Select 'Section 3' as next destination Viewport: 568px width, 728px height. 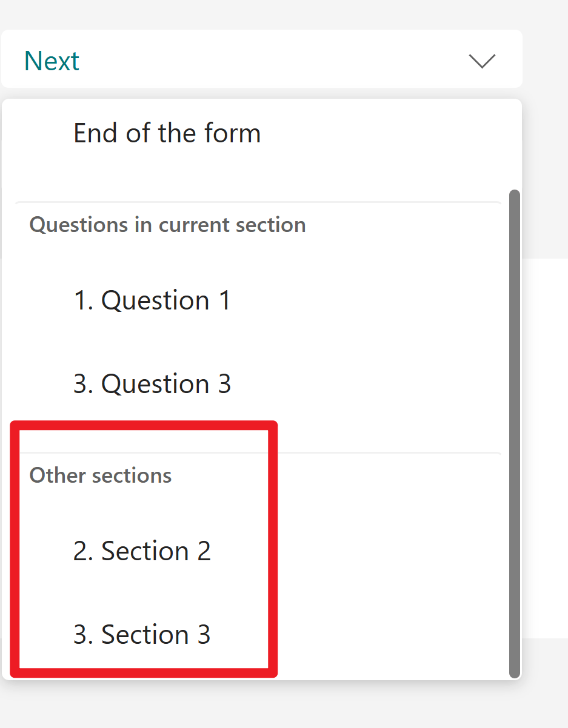(142, 635)
